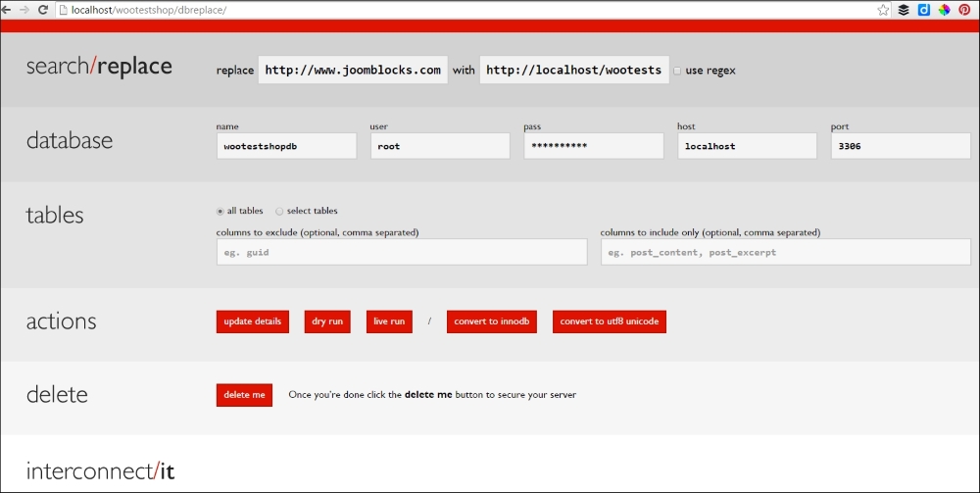Click the update details button

pyautogui.click(x=253, y=321)
